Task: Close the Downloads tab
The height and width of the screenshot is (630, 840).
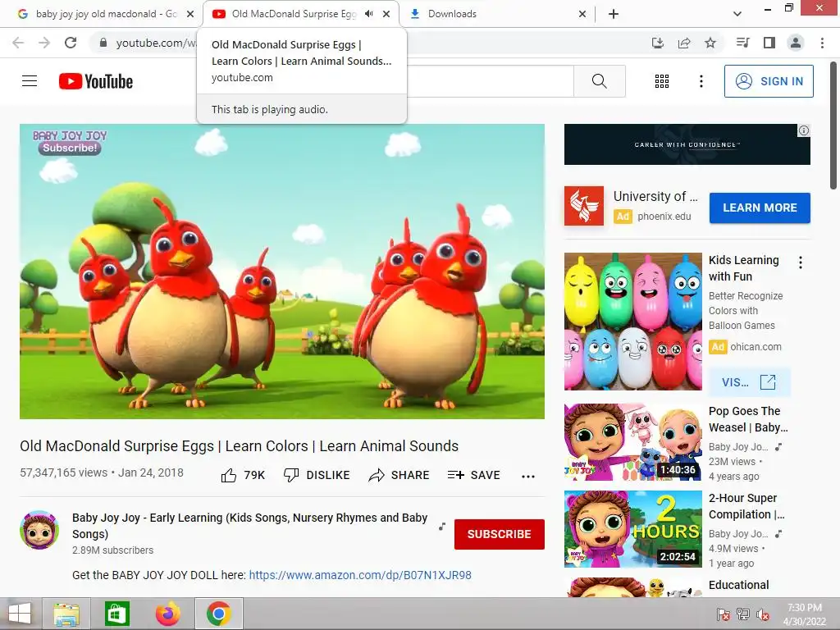Action: 582,14
